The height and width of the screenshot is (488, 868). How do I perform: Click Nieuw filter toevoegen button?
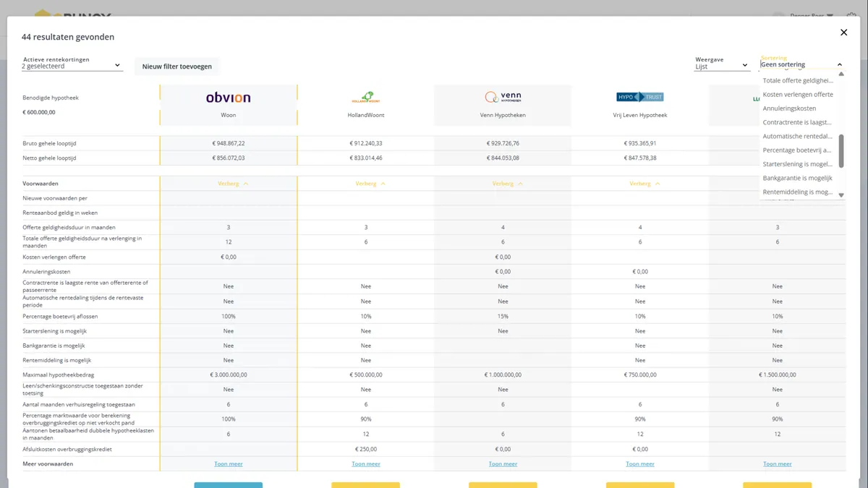point(177,67)
